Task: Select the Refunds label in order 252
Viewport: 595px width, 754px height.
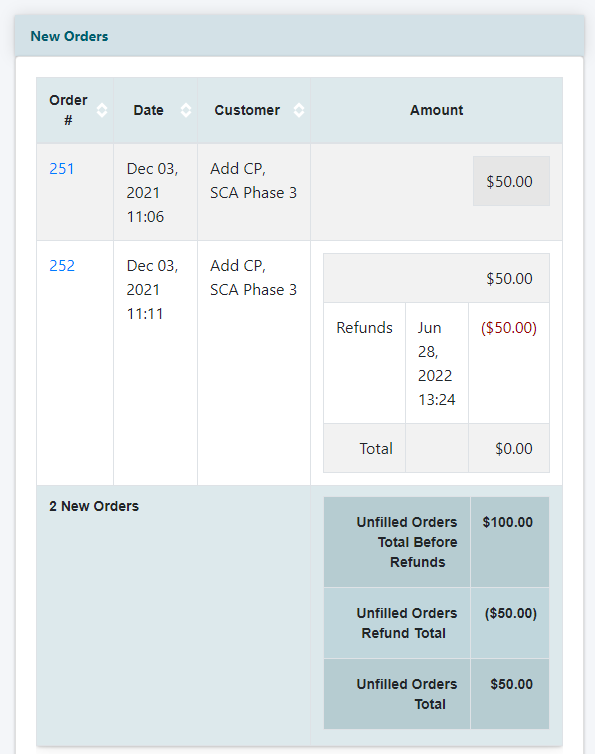Action: (x=364, y=328)
